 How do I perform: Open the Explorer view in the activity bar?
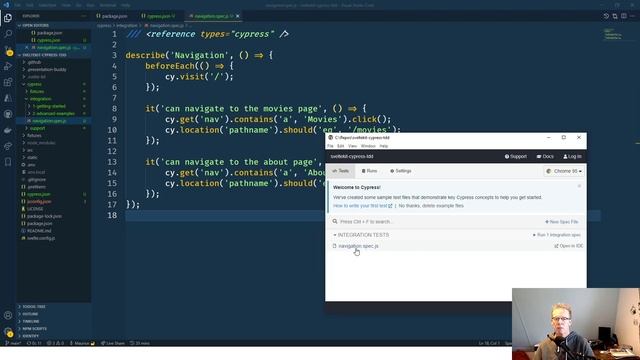point(8,18)
